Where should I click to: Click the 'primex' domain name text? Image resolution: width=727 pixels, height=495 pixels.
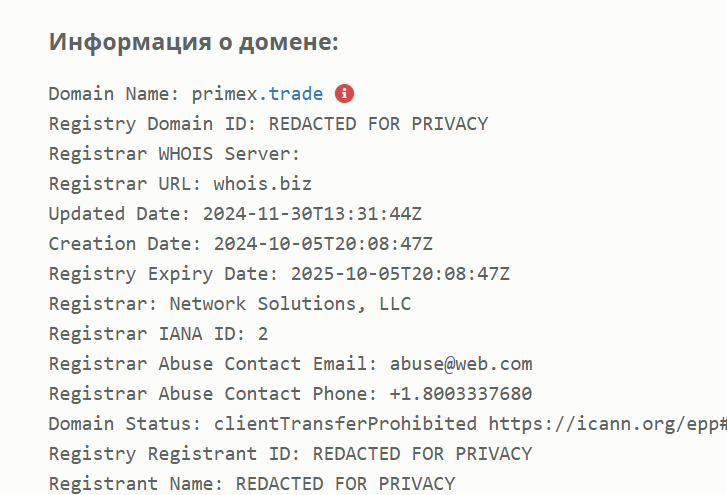[225, 94]
